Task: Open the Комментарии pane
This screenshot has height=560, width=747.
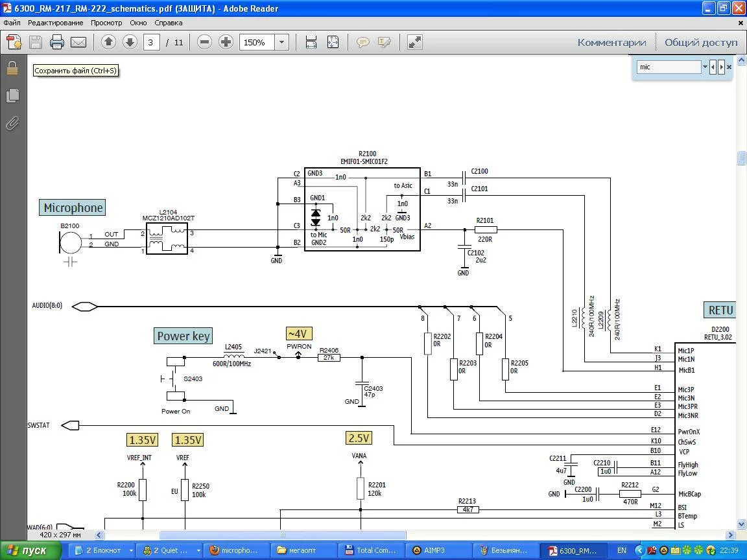Action: pos(611,43)
